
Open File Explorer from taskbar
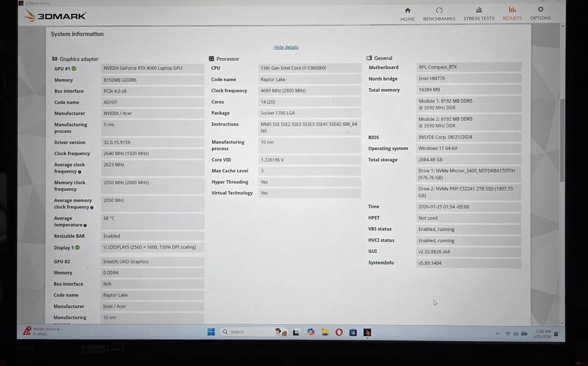tap(325, 332)
